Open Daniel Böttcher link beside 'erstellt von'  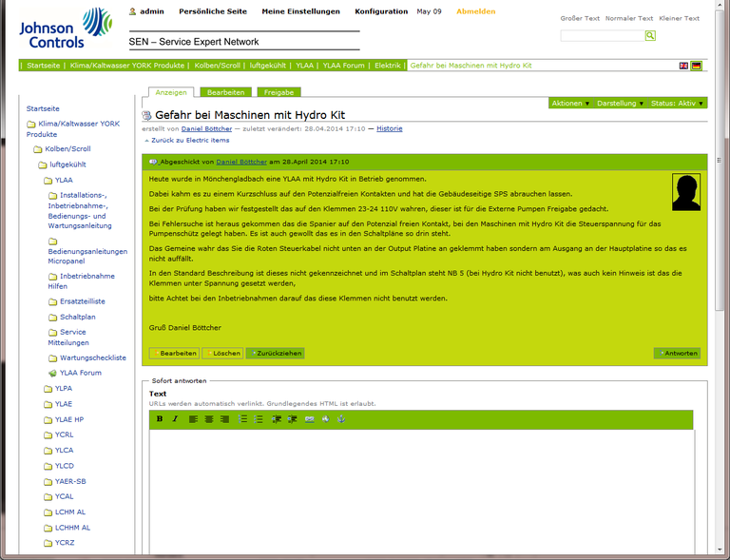point(206,129)
